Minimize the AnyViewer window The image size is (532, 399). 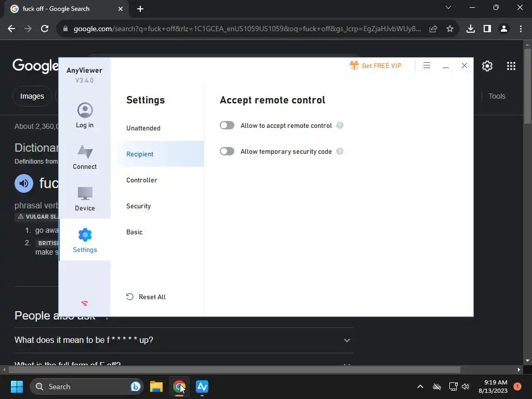445,66
